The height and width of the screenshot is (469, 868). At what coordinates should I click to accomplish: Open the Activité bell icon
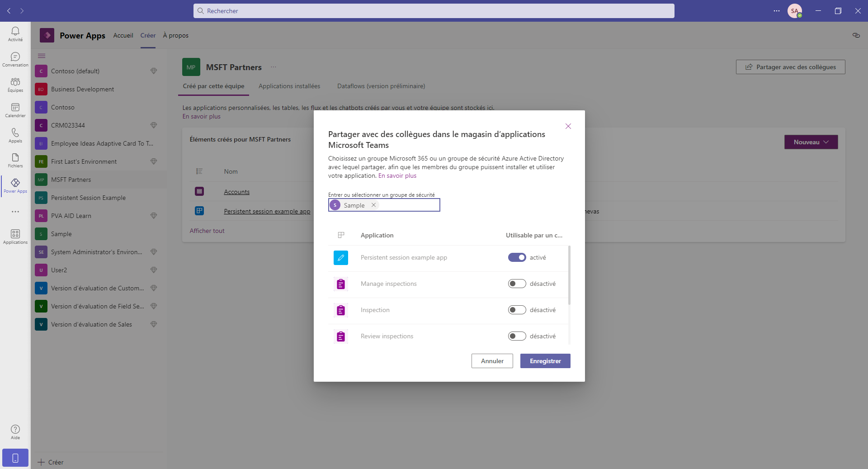pyautogui.click(x=15, y=34)
